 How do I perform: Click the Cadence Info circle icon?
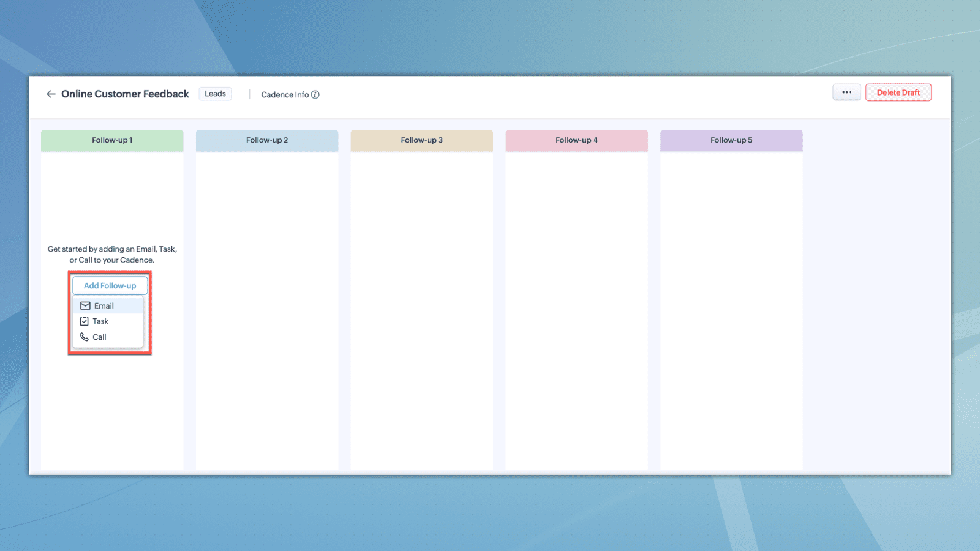point(315,94)
